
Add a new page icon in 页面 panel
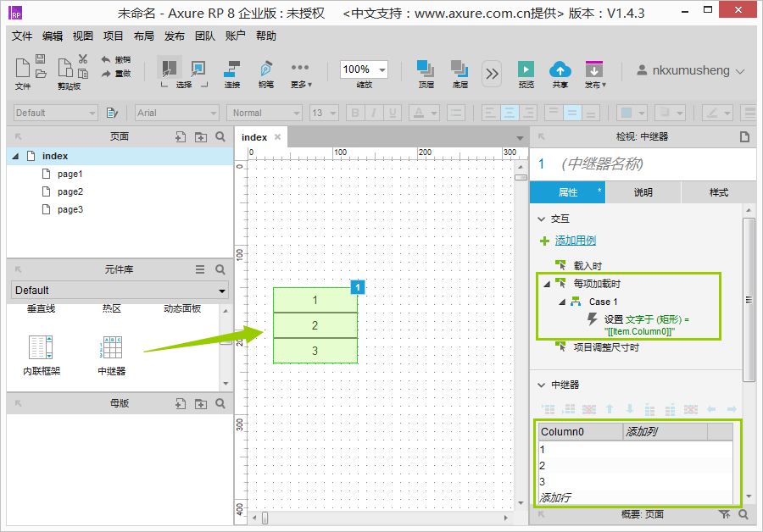(x=180, y=137)
